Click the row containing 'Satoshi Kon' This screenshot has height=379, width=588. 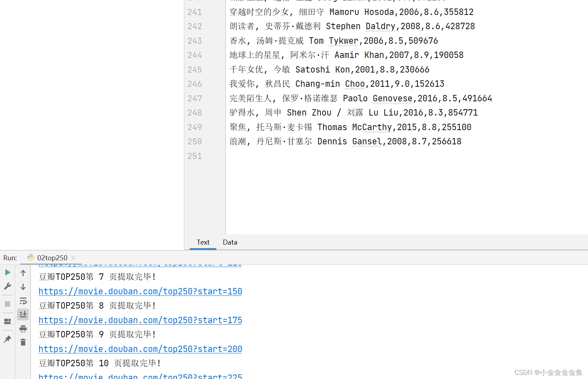(329, 70)
